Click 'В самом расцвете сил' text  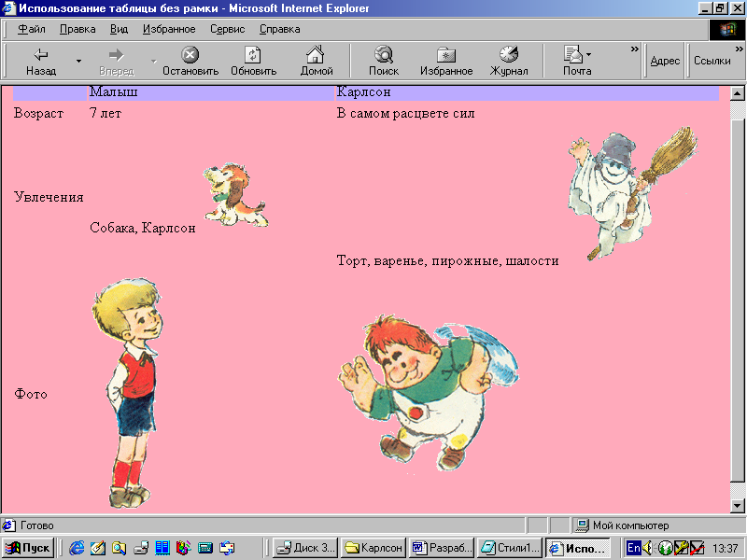[x=405, y=114]
